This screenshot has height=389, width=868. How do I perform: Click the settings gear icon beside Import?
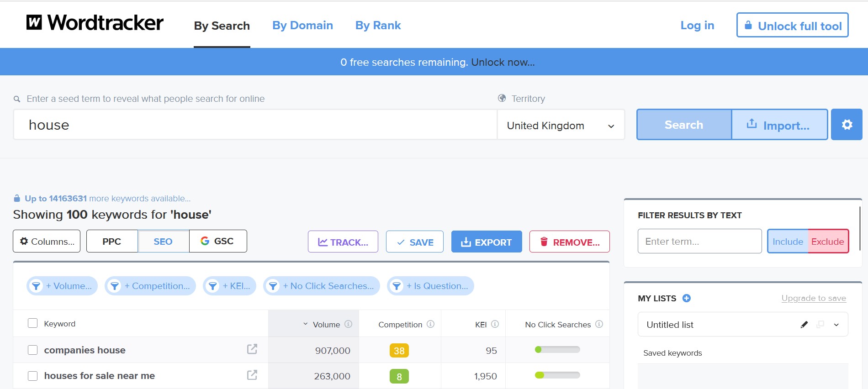[847, 125]
